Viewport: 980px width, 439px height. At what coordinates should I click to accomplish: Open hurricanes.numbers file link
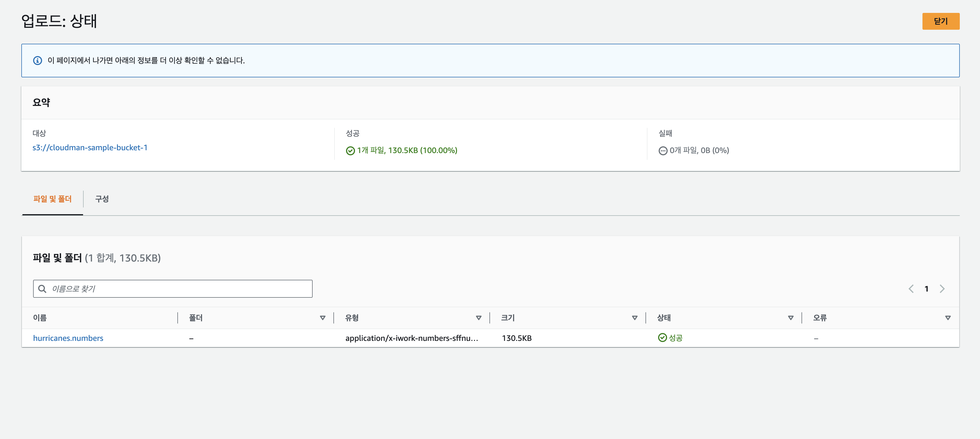pos(68,338)
